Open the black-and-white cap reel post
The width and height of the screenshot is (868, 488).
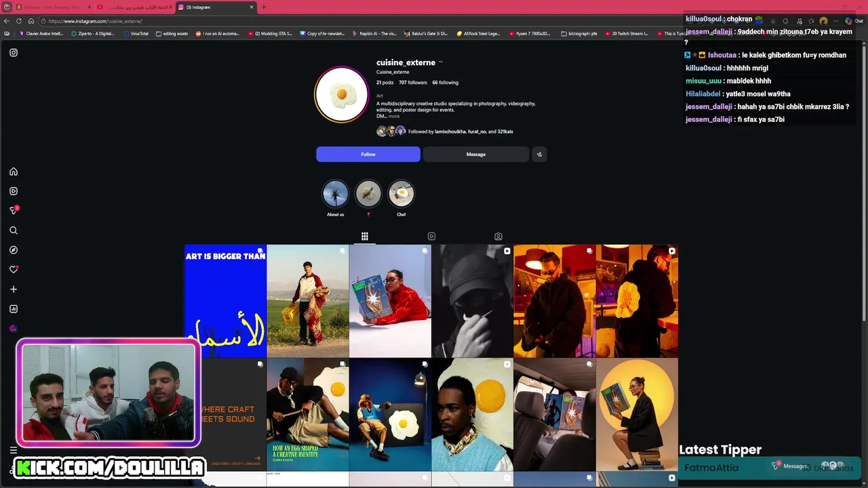[472, 301]
